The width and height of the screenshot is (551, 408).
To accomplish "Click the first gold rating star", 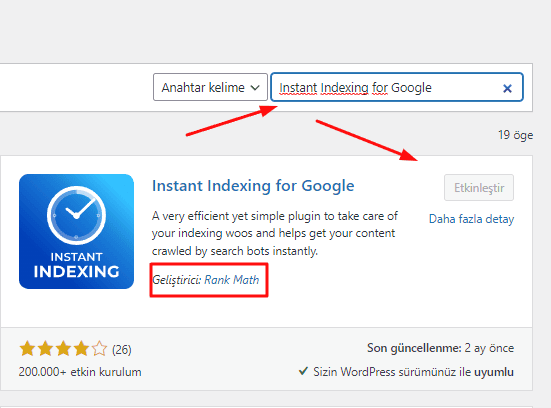I will [x=27, y=349].
